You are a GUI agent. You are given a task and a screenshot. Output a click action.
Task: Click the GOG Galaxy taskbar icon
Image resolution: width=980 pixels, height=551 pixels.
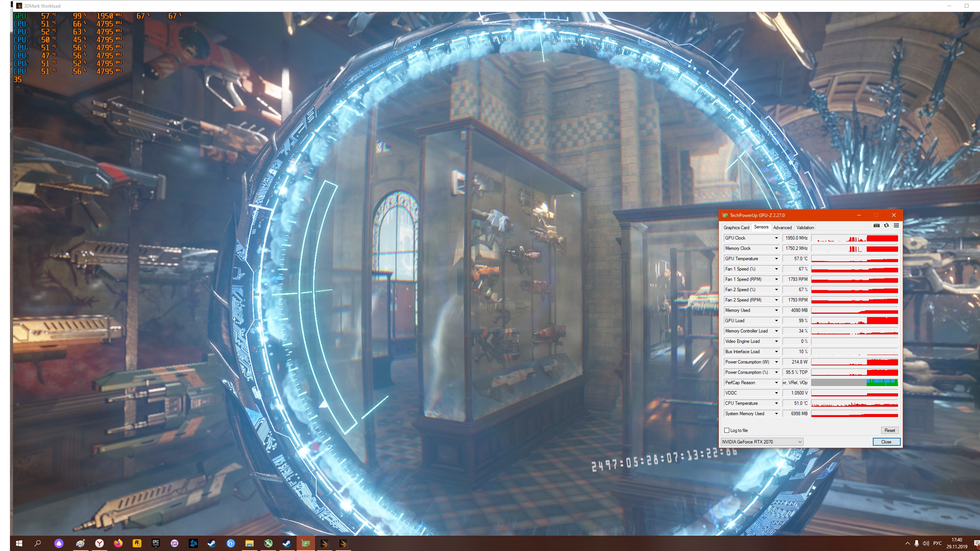(175, 543)
